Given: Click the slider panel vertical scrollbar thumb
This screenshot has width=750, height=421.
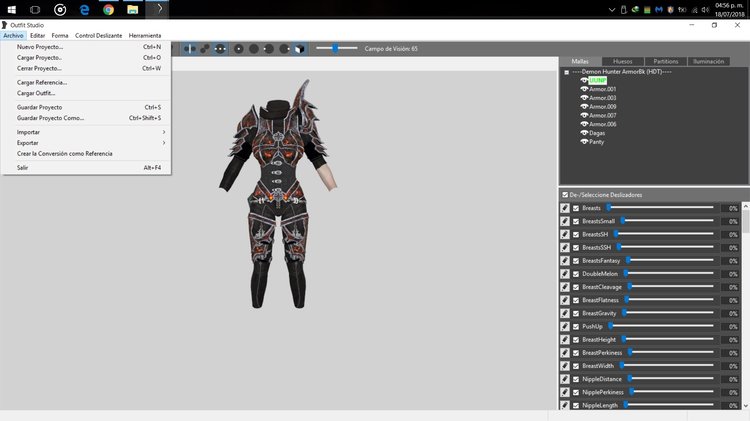Looking at the screenshot, I should [x=746, y=222].
